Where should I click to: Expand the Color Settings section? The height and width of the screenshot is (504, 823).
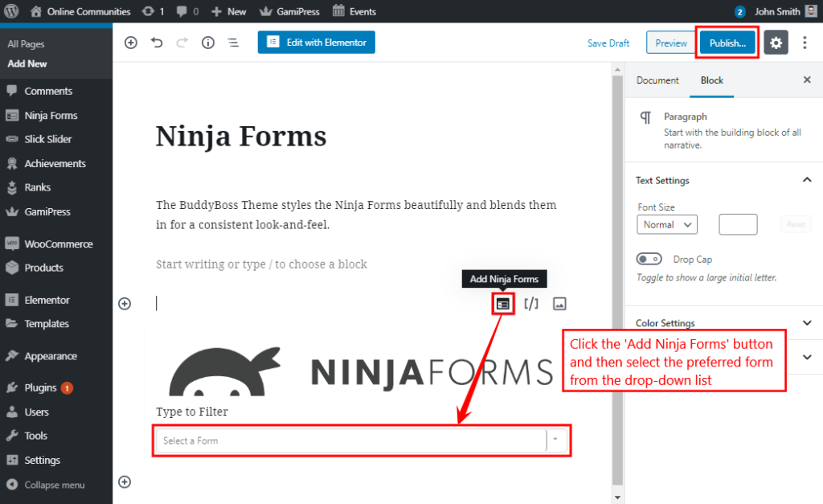point(807,323)
